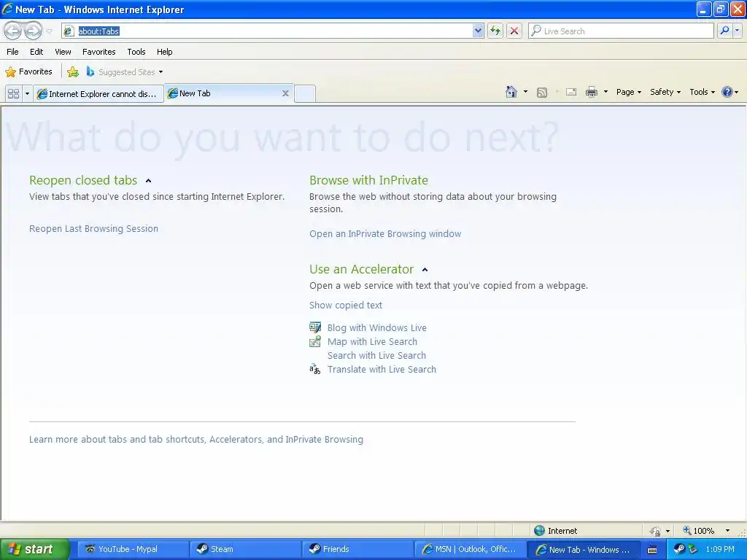Screen dimensions: 747x560
Task: Click the keyboard icon in system tray
Action: pyautogui.click(x=652, y=550)
